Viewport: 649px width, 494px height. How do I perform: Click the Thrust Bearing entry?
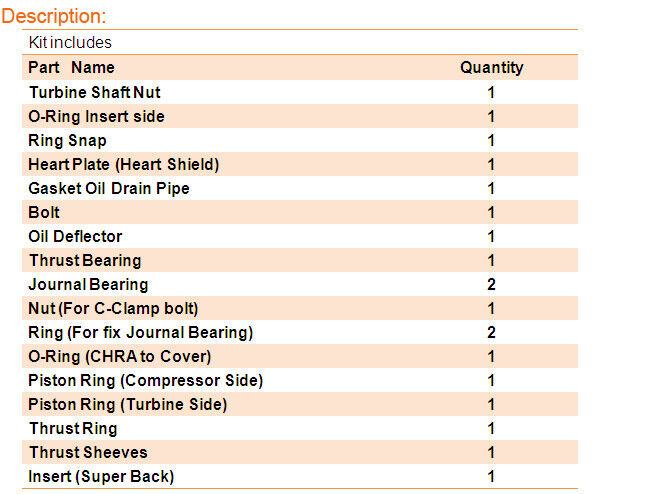[x=84, y=260]
